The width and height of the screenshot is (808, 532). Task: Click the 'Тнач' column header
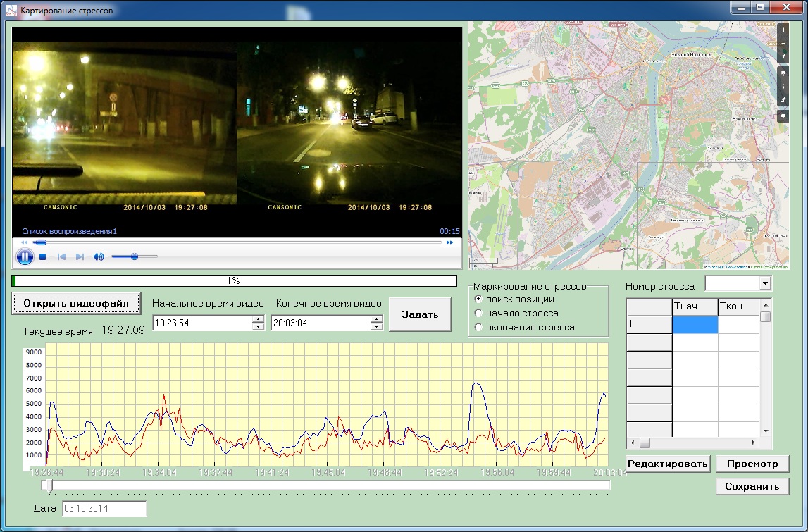pyautogui.click(x=695, y=307)
